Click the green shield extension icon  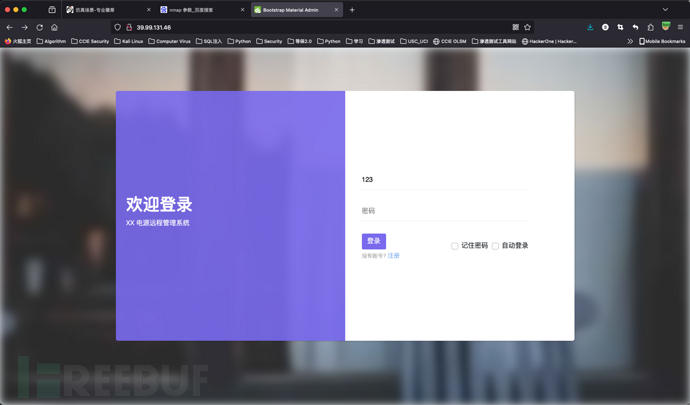pyautogui.click(x=666, y=26)
